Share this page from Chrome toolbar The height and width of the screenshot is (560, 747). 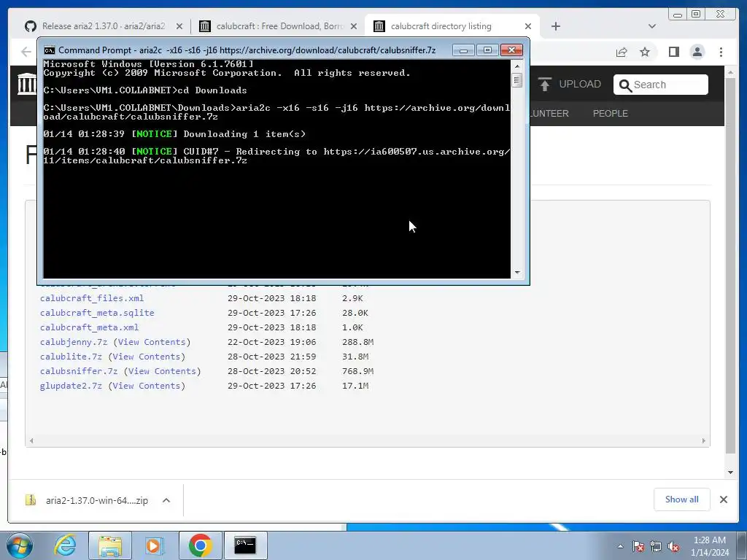[622, 52]
